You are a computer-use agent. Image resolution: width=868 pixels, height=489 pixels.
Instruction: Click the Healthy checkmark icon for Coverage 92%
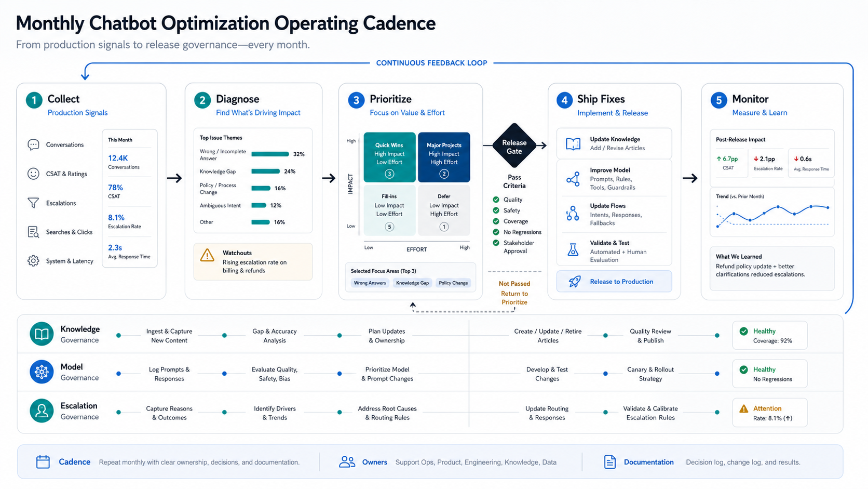click(744, 331)
